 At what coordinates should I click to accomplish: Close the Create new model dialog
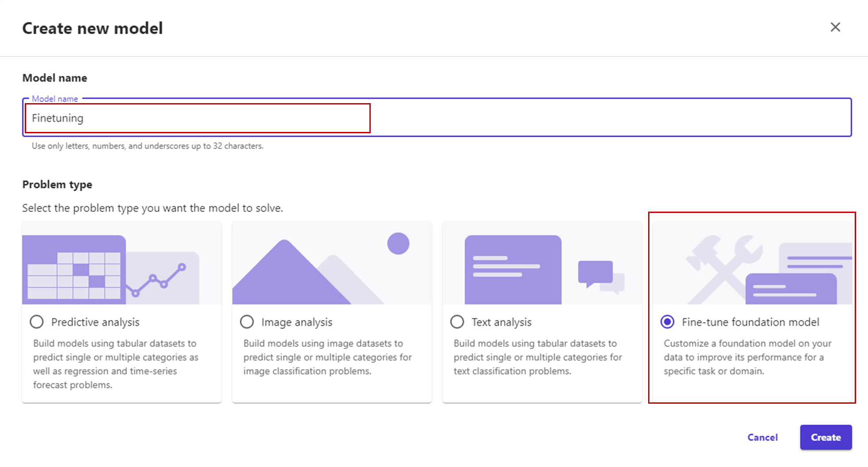pos(835,27)
